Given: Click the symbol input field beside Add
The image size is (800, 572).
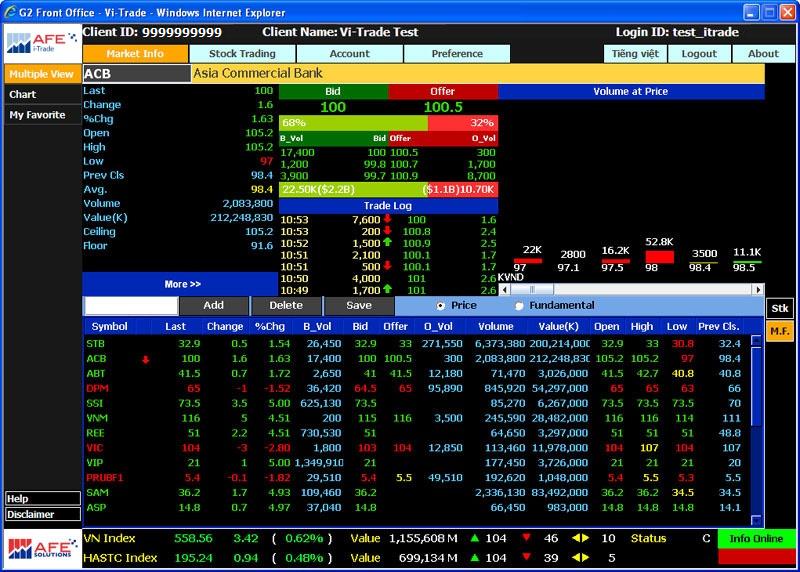Looking at the screenshot, I should (x=131, y=305).
